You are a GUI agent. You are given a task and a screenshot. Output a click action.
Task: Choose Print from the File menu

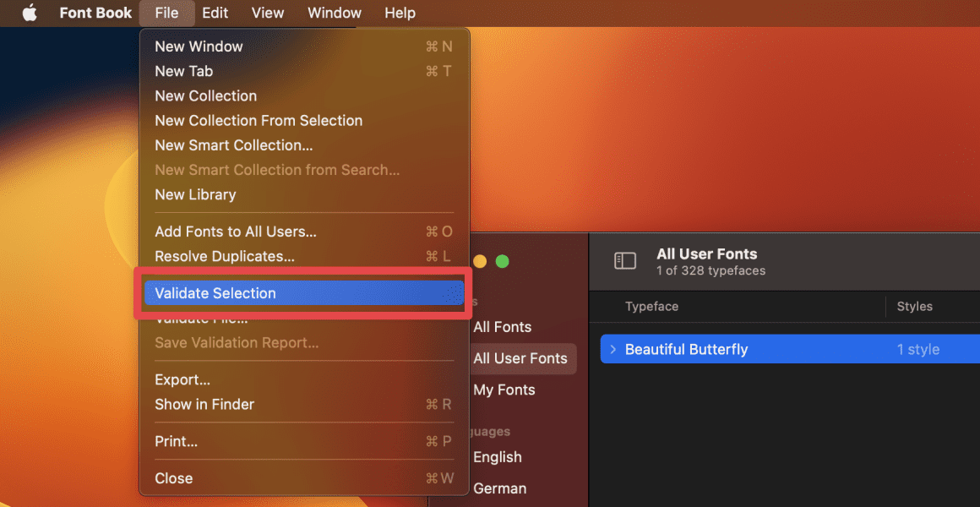click(176, 441)
